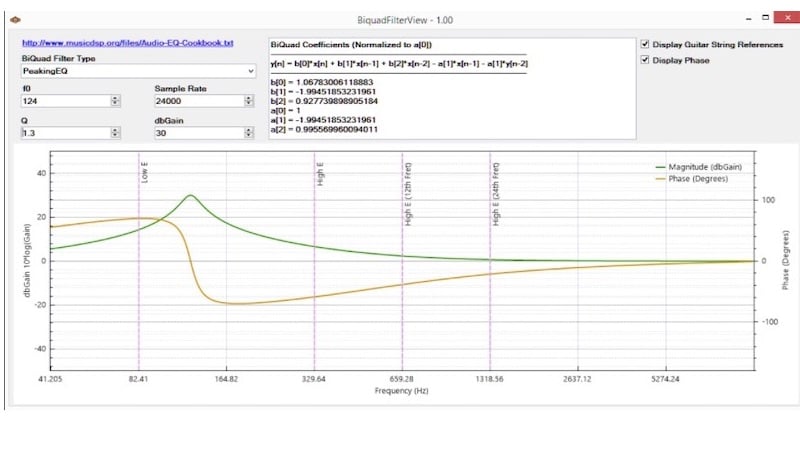Toggle the Display Phase checkbox
800x450 pixels.
tap(645, 60)
